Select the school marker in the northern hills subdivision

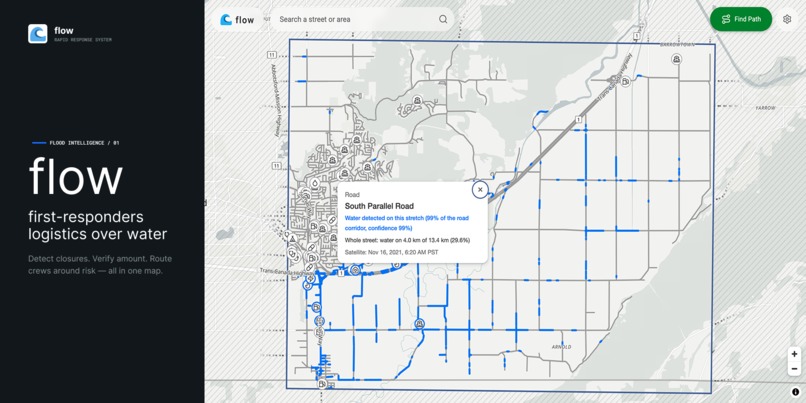[418, 100]
